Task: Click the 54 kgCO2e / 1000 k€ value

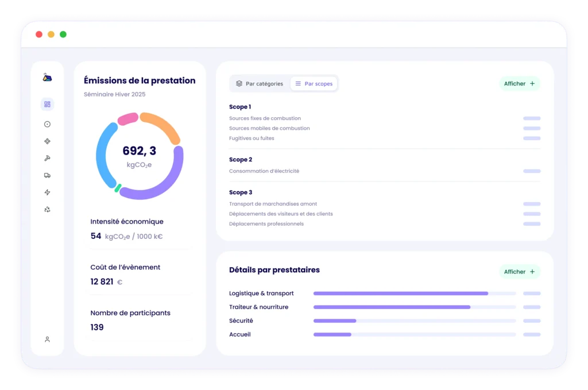Action: [x=127, y=236]
